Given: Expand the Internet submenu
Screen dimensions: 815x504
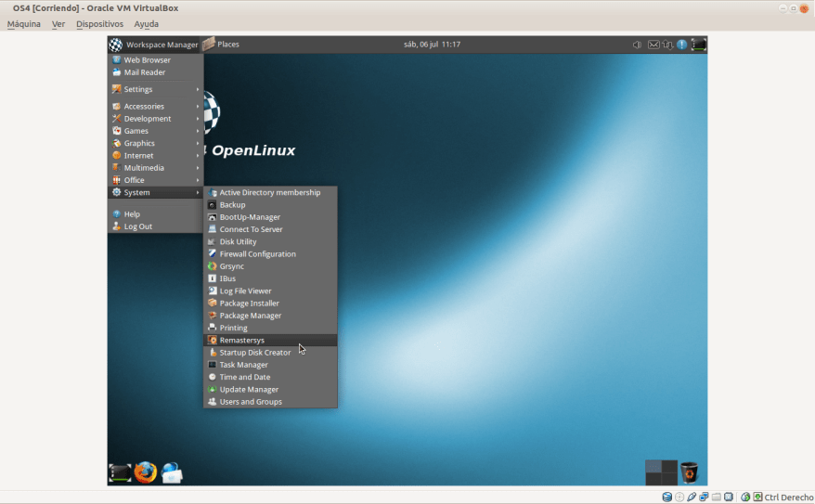Looking at the screenshot, I should pos(155,155).
